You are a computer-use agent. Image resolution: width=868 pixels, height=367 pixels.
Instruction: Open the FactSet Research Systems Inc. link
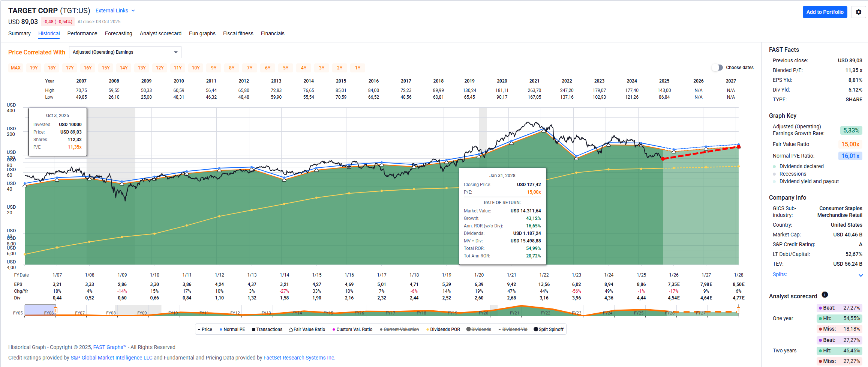pyautogui.click(x=299, y=358)
